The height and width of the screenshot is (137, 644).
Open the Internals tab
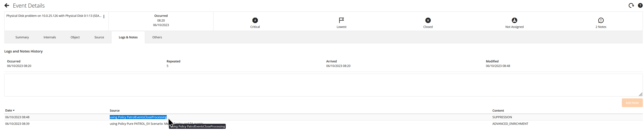pos(50,37)
